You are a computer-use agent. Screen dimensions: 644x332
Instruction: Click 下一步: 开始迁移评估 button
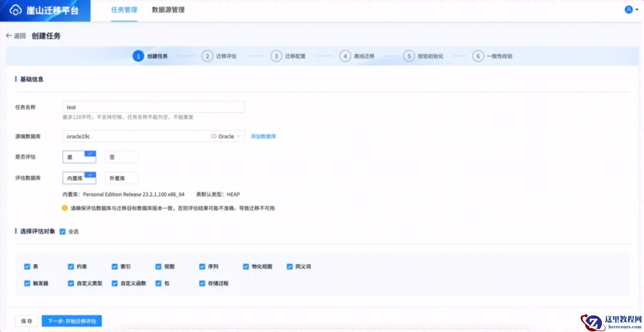pyautogui.click(x=72, y=321)
